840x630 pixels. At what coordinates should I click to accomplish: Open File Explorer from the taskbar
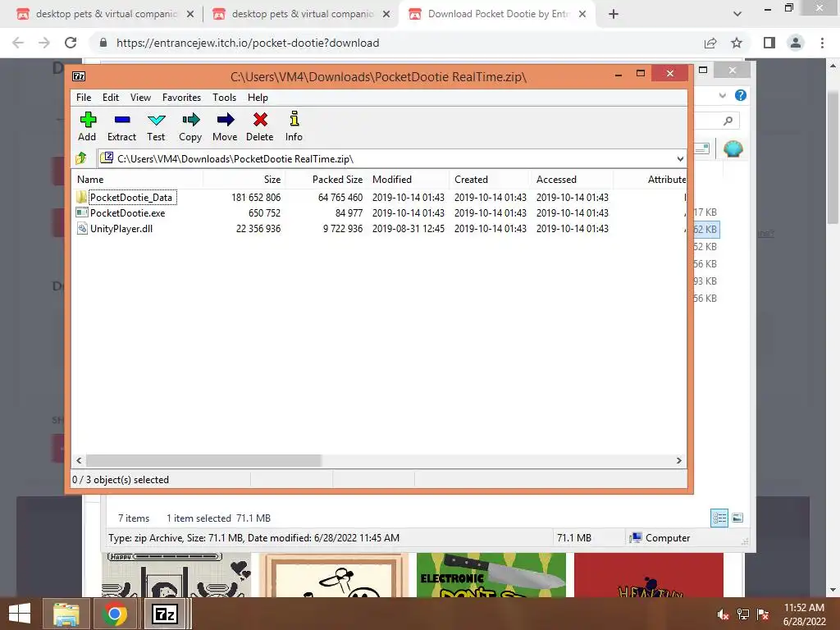coord(66,614)
